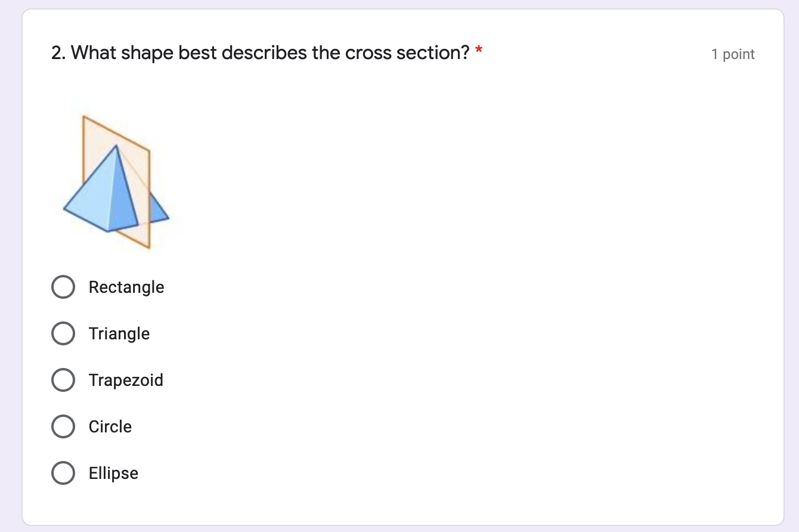Screen dimensions: 799x532
Task: Click the Circle option label
Action: click(x=110, y=426)
